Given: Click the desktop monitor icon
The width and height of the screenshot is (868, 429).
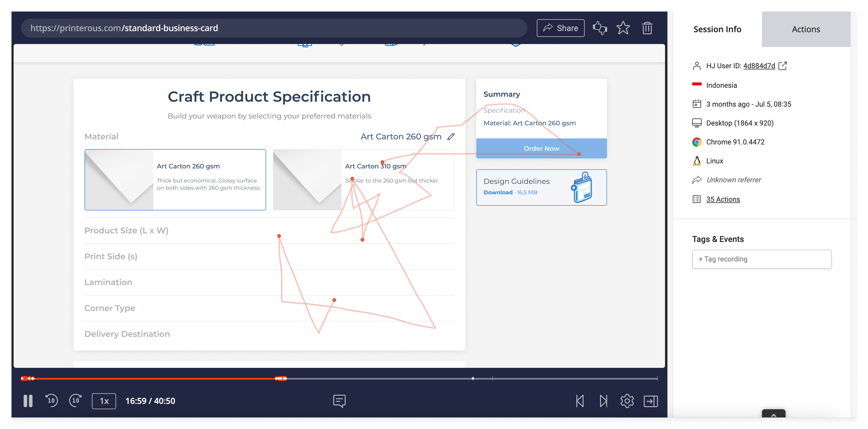Looking at the screenshot, I should [x=696, y=123].
